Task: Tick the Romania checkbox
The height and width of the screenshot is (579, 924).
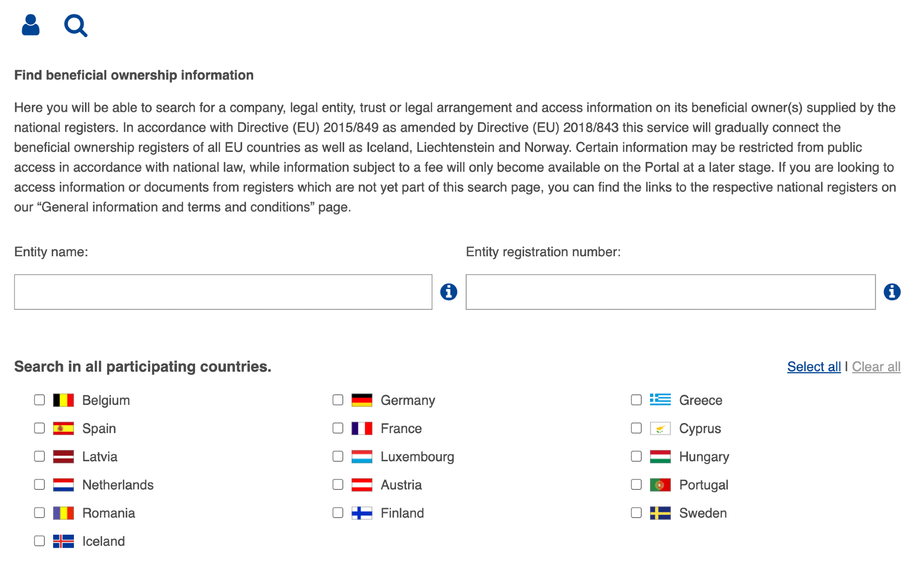Action: pyautogui.click(x=40, y=513)
